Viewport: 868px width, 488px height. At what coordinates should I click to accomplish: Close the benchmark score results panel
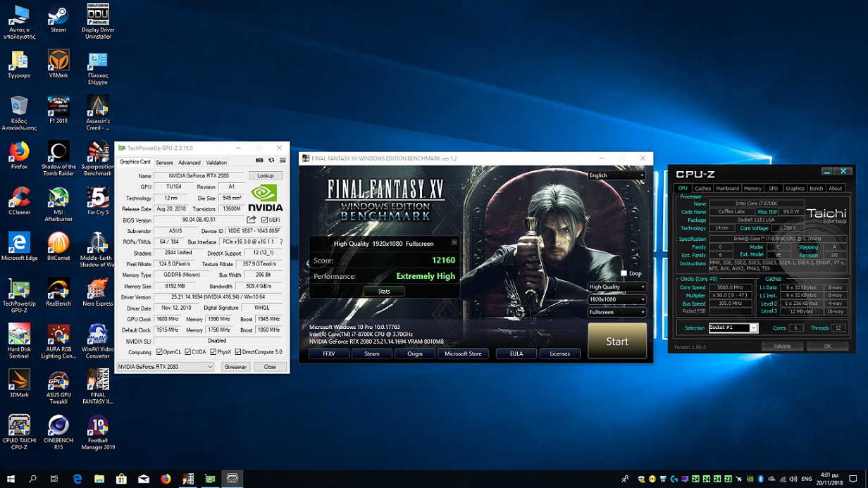(x=454, y=242)
